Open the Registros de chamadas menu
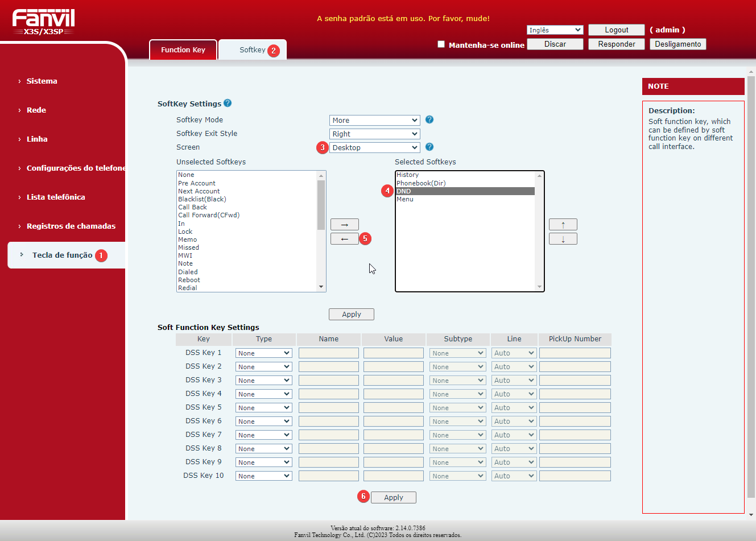Viewport: 756px width, 541px height. coord(71,226)
